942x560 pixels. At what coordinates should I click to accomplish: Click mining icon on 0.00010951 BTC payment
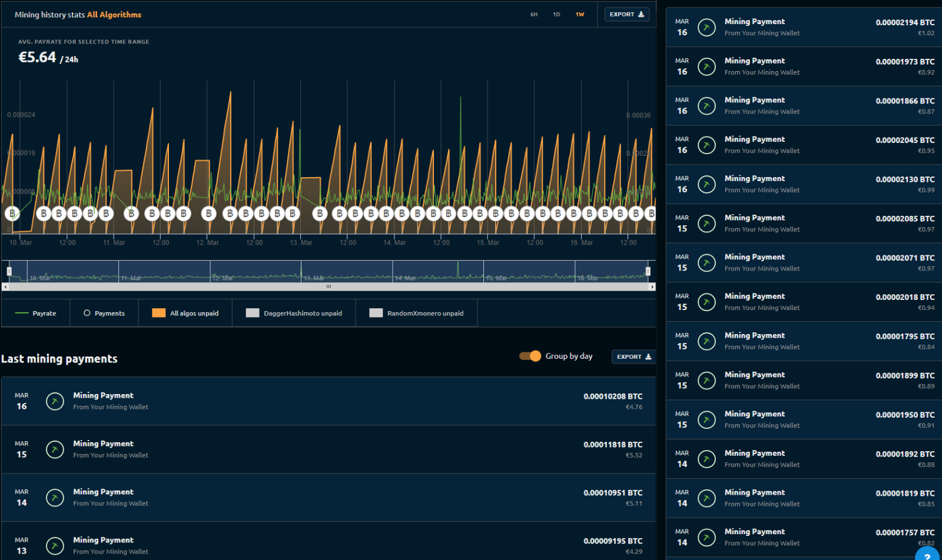click(x=55, y=498)
